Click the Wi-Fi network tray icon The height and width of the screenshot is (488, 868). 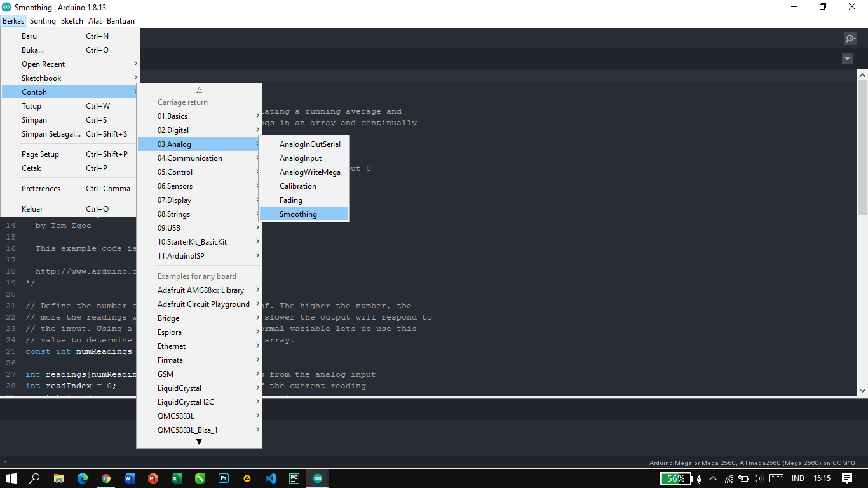click(x=729, y=478)
